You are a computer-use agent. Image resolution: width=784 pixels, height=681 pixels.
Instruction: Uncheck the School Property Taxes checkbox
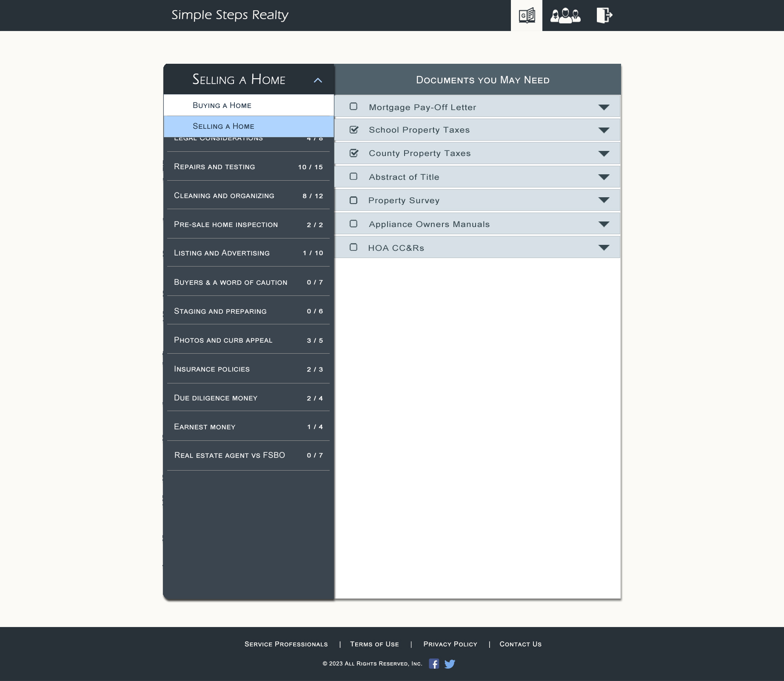click(354, 130)
